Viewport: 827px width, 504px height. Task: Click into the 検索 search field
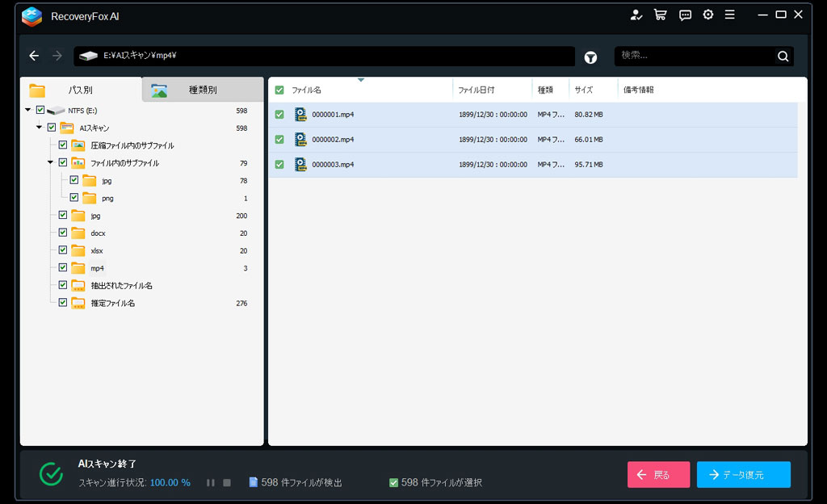[x=695, y=57]
